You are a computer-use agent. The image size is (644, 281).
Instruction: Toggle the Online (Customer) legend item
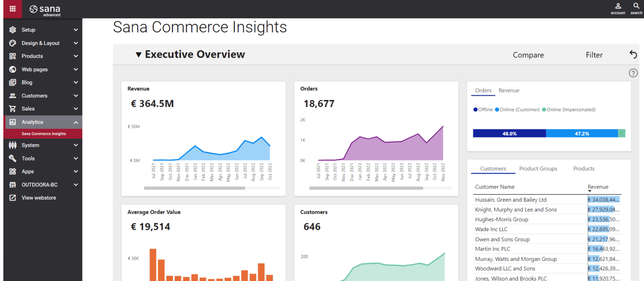[x=517, y=110]
